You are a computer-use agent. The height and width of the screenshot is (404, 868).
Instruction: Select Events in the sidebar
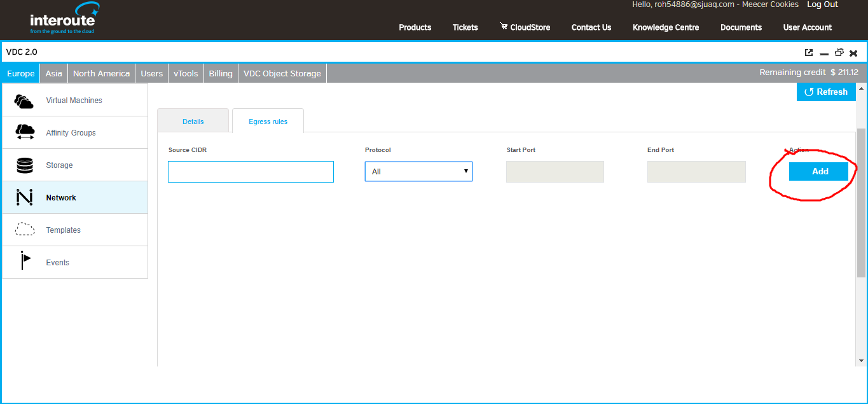tap(75, 262)
